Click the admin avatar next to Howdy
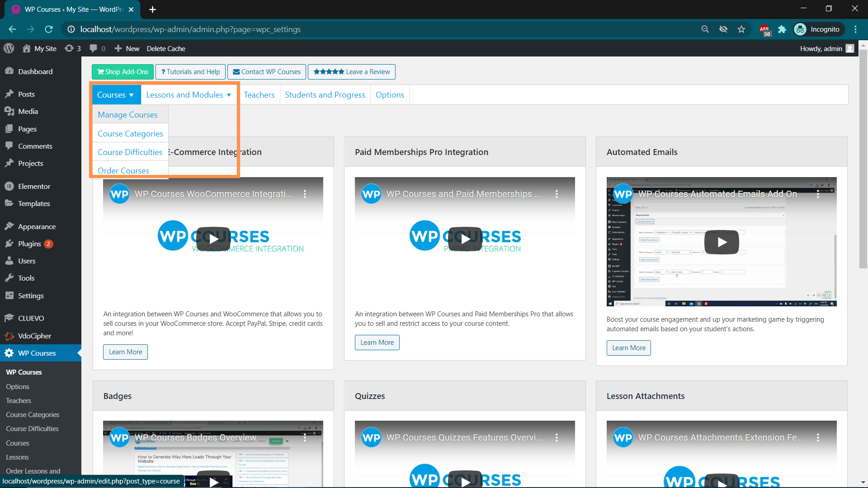The width and height of the screenshot is (868, 488). pos(850,48)
